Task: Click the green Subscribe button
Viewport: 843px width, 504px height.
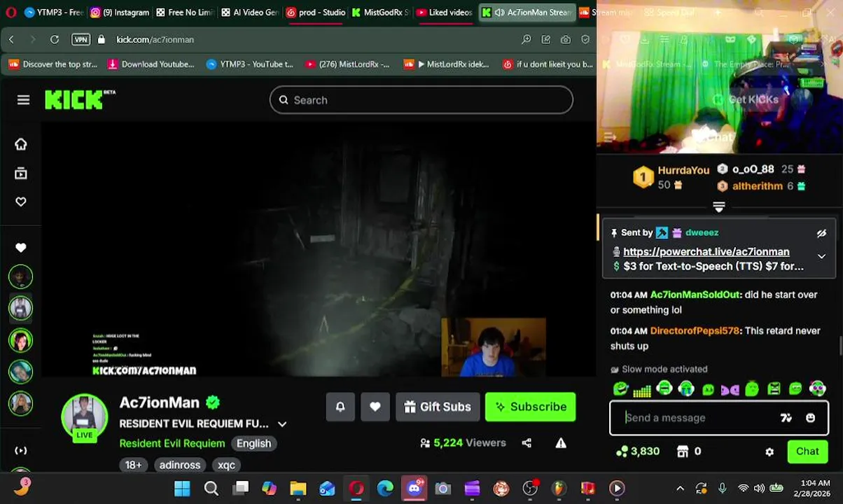Action: click(x=531, y=407)
